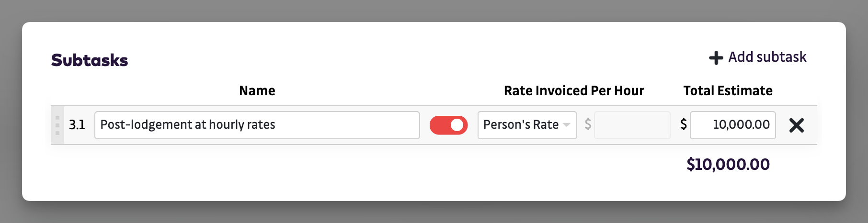Screen dimensions: 868x223
Task: Click the small arrow in Person's Rate selector
Action: click(x=567, y=125)
